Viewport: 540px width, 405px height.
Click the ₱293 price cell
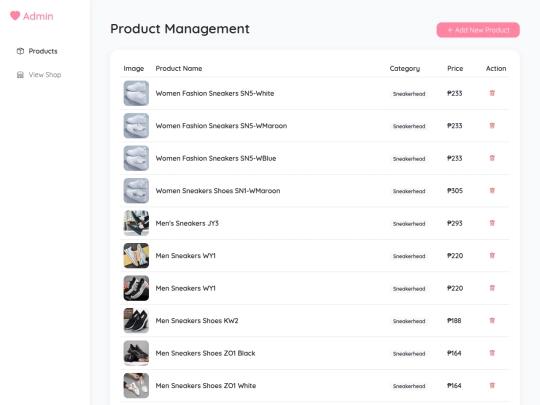(455, 223)
